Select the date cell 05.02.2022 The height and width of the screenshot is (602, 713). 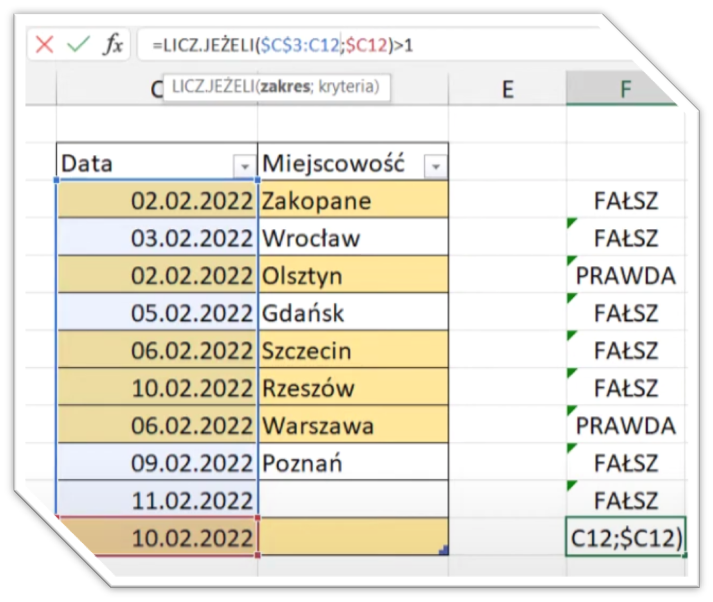pos(157,314)
